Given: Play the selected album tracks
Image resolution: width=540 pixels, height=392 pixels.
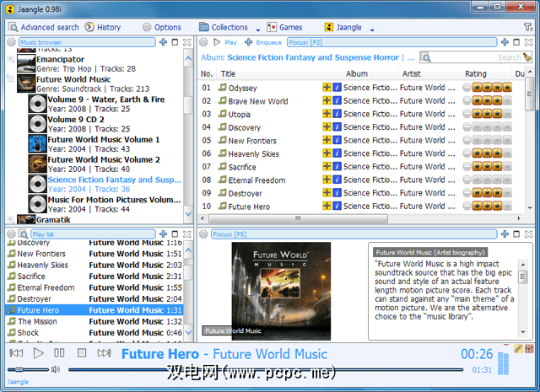Looking at the screenshot, I should pyautogui.click(x=225, y=42).
